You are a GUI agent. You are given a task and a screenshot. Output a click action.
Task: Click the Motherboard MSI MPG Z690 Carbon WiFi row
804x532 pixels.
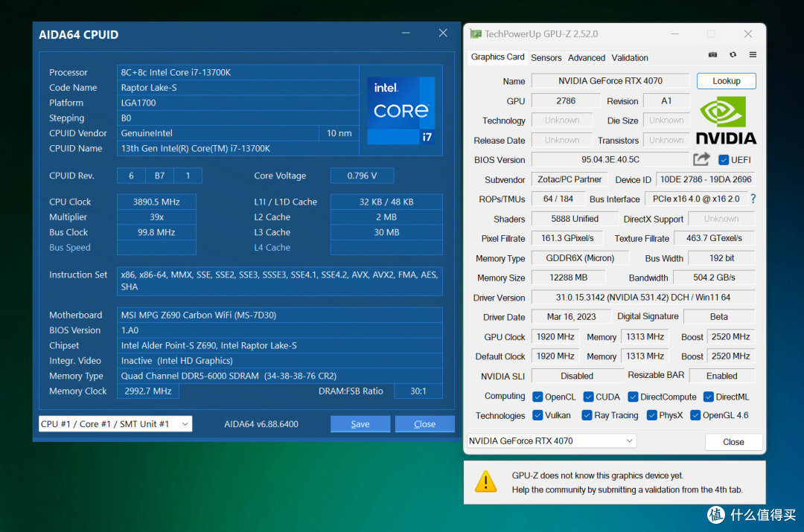point(280,315)
